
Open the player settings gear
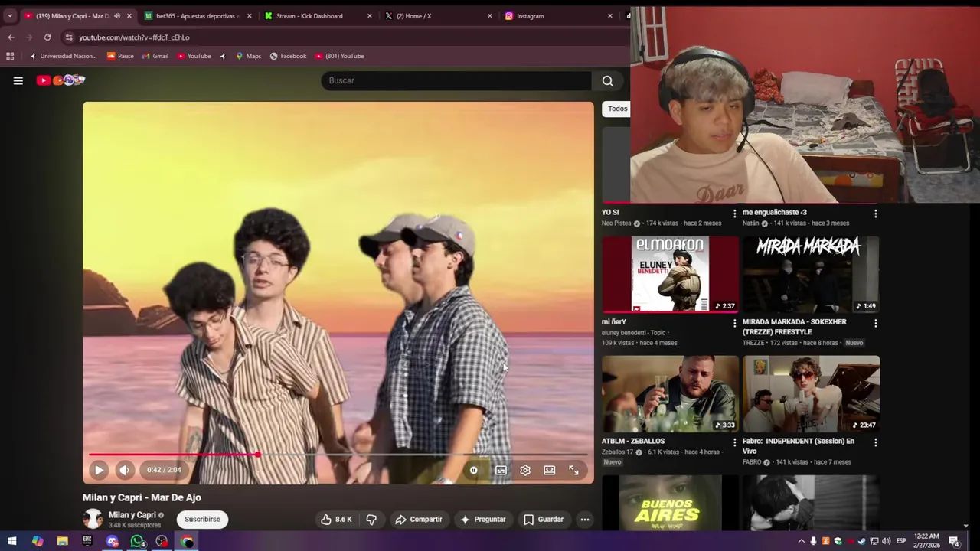tap(525, 471)
